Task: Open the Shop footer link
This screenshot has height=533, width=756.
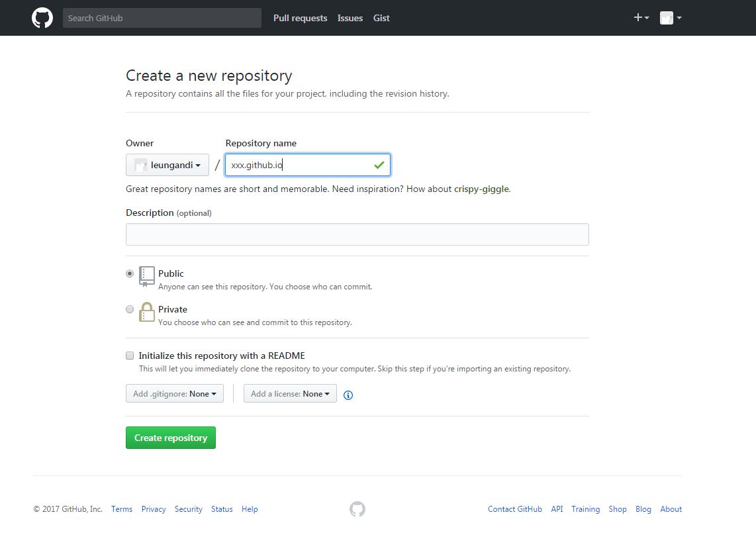Action: [x=618, y=509]
